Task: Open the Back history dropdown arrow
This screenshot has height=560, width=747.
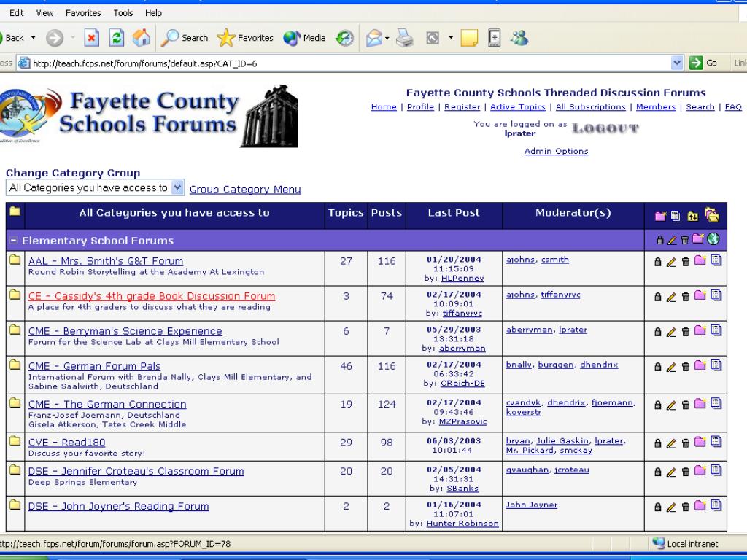Action: (34, 38)
